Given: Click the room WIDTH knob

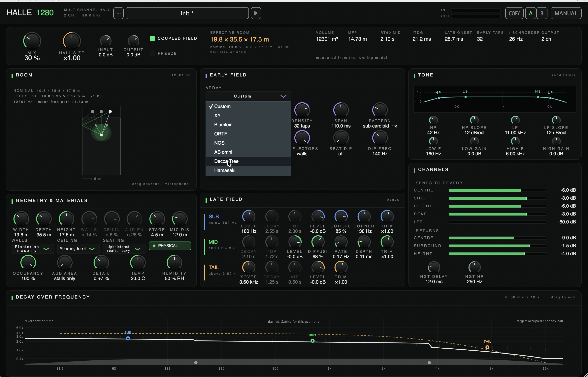Looking at the screenshot, I should tap(21, 219).
